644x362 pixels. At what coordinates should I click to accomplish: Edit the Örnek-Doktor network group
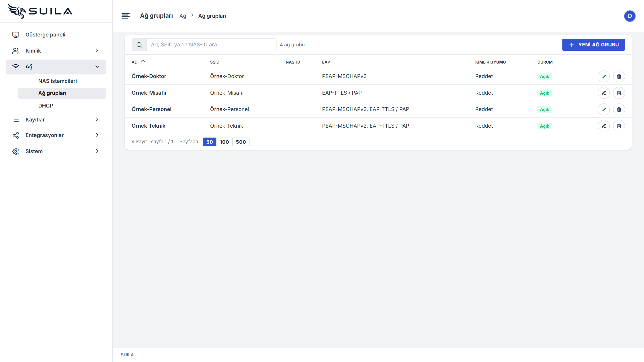tap(603, 76)
